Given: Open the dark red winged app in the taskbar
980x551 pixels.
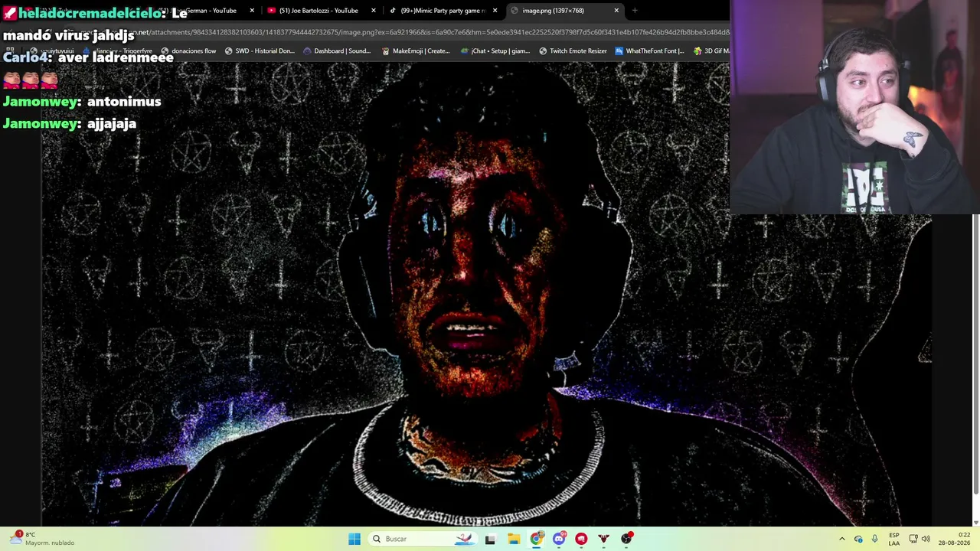Looking at the screenshot, I should tap(604, 539).
